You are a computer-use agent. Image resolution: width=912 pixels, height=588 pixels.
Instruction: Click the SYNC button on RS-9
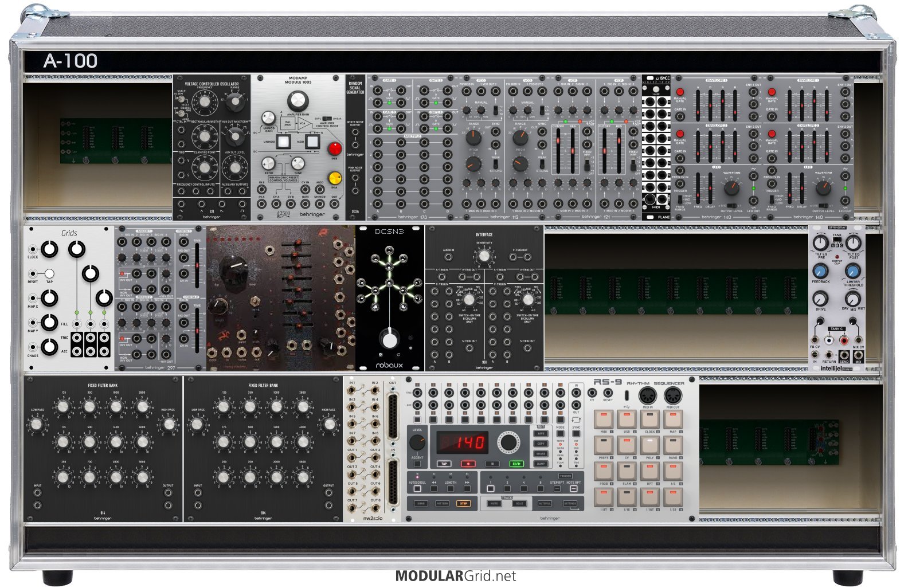pyautogui.click(x=576, y=433)
